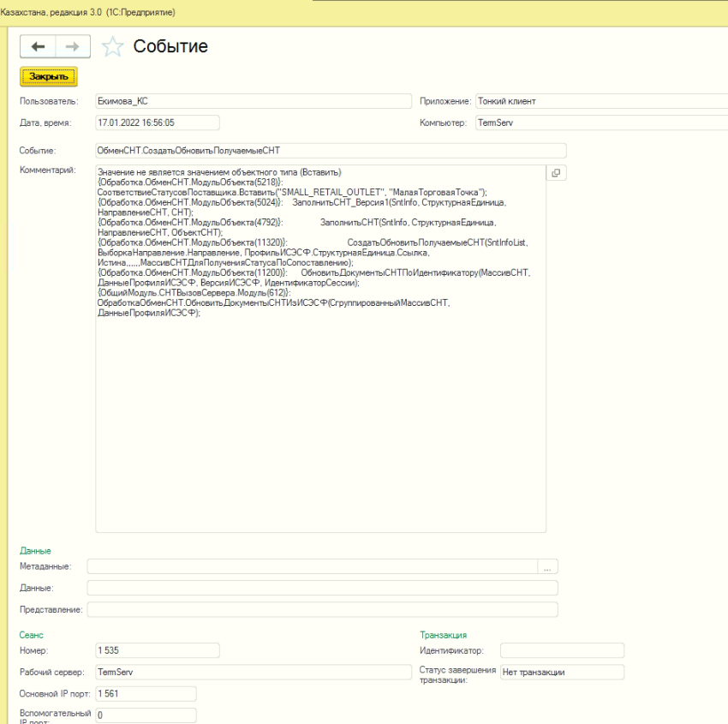
Task: Click the Данные input field
Action: [322, 588]
